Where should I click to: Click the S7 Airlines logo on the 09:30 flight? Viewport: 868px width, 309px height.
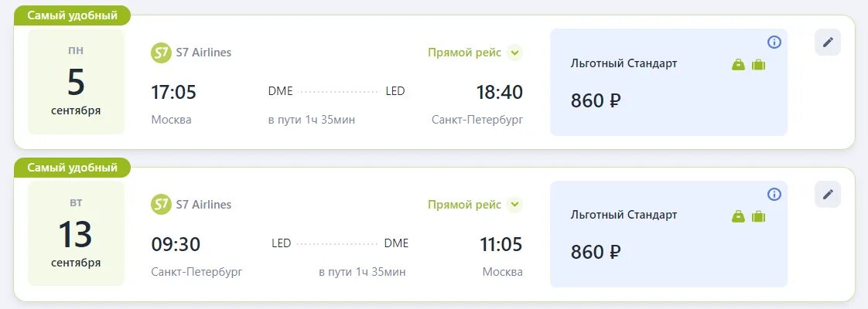[x=161, y=205]
